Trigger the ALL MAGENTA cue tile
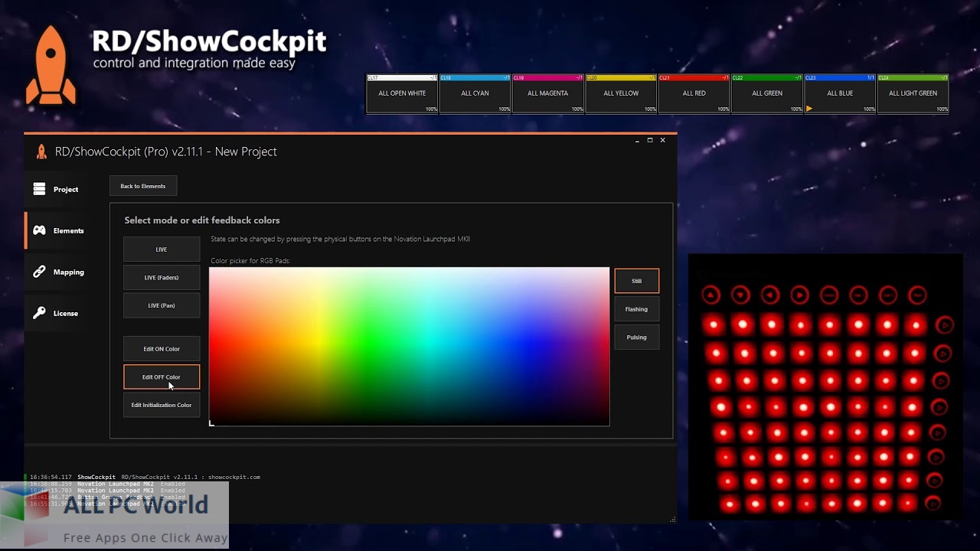 pos(547,93)
